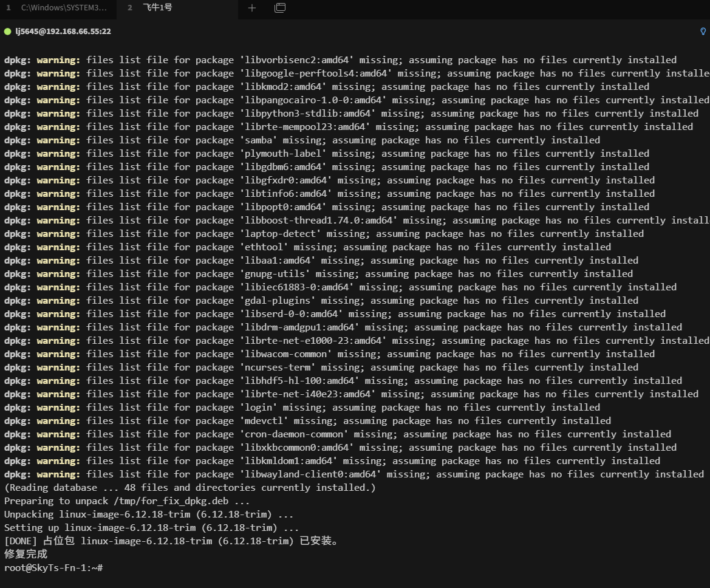Click the lj5645@192.168.66.55:22 session label

pyautogui.click(x=63, y=31)
